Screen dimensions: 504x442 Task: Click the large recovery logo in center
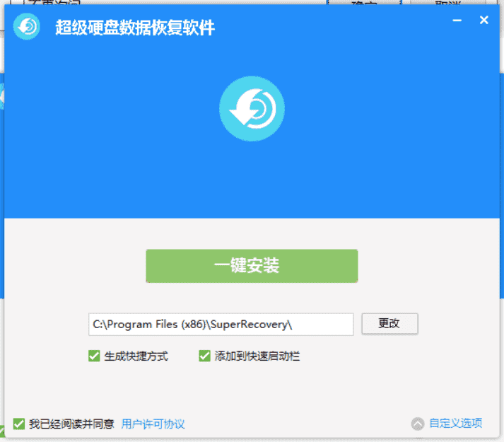252,109
